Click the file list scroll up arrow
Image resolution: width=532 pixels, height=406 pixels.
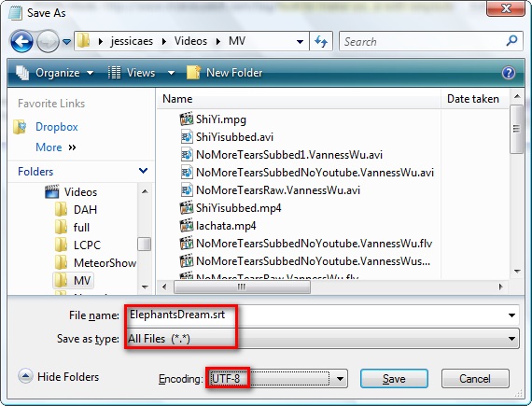[517, 97]
